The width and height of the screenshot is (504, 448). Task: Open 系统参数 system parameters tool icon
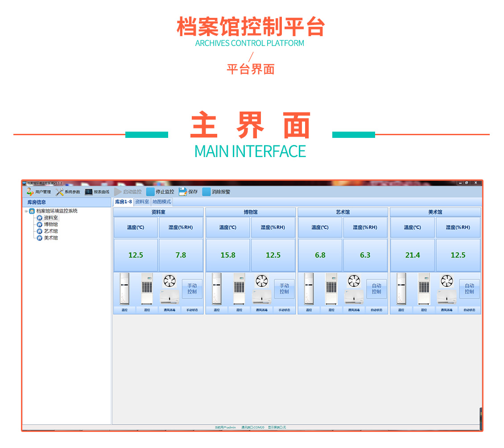pos(60,192)
